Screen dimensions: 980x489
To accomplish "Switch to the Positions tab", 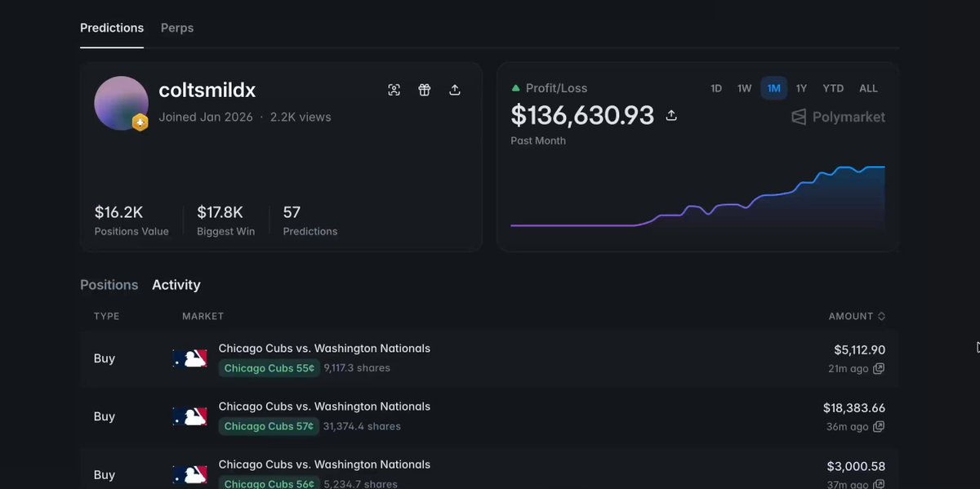I will click(x=109, y=285).
